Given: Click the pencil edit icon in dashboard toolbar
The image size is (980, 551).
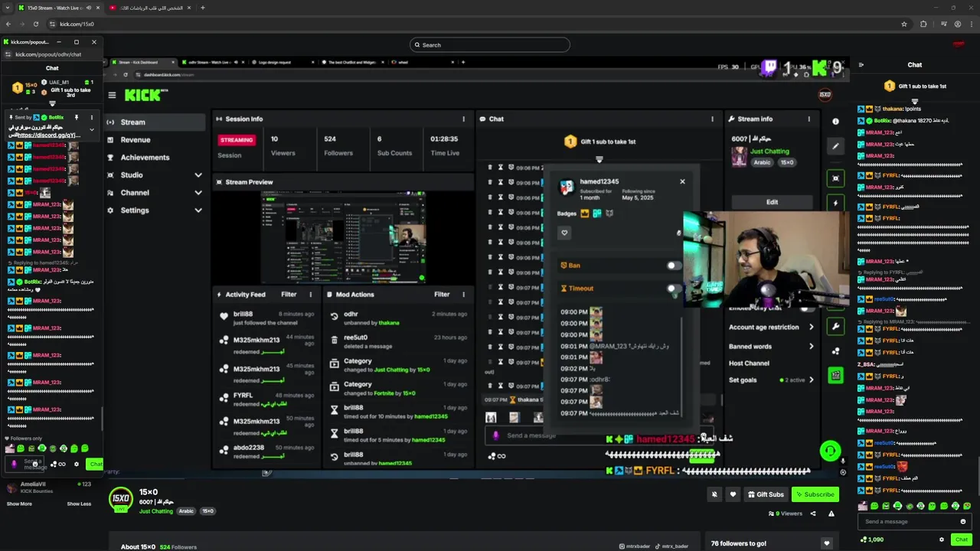Looking at the screenshot, I should click(x=835, y=146).
